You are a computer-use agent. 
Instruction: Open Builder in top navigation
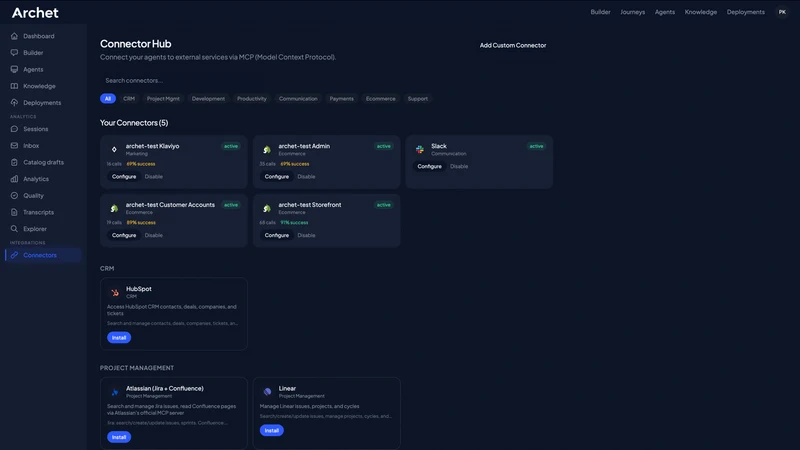coord(600,12)
